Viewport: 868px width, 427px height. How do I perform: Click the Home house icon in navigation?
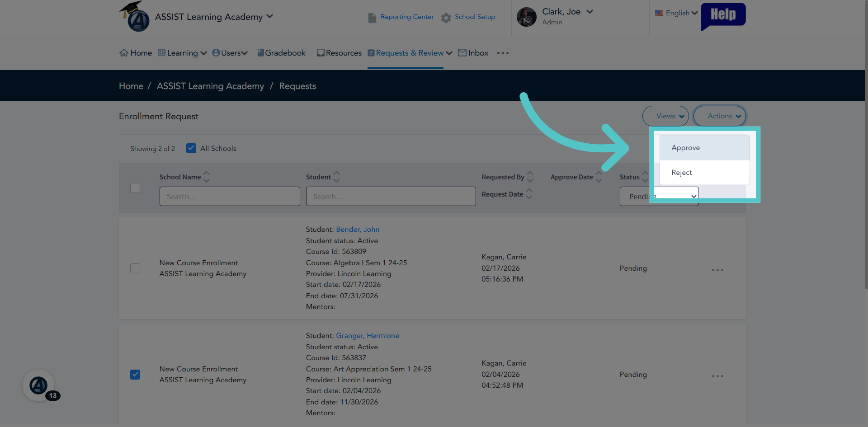tap(123, 53)
